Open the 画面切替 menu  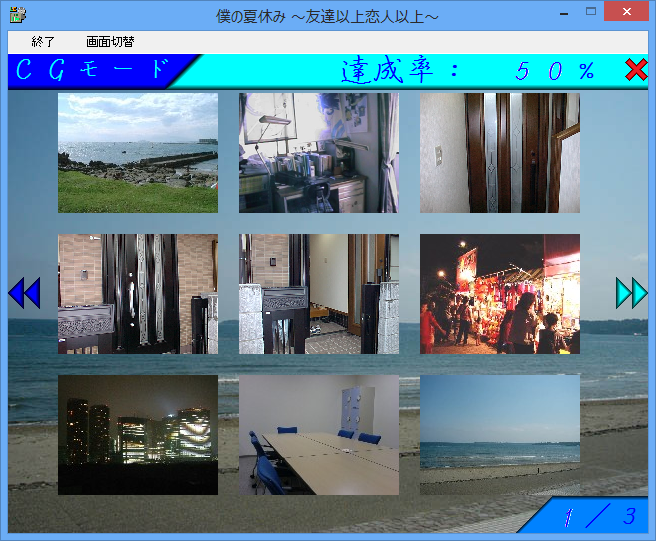point(110,42)
